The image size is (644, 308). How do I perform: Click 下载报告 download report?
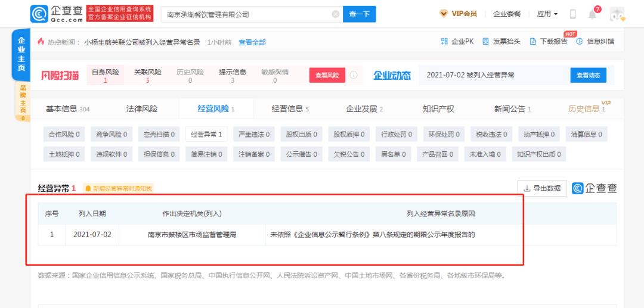point(549,42)
